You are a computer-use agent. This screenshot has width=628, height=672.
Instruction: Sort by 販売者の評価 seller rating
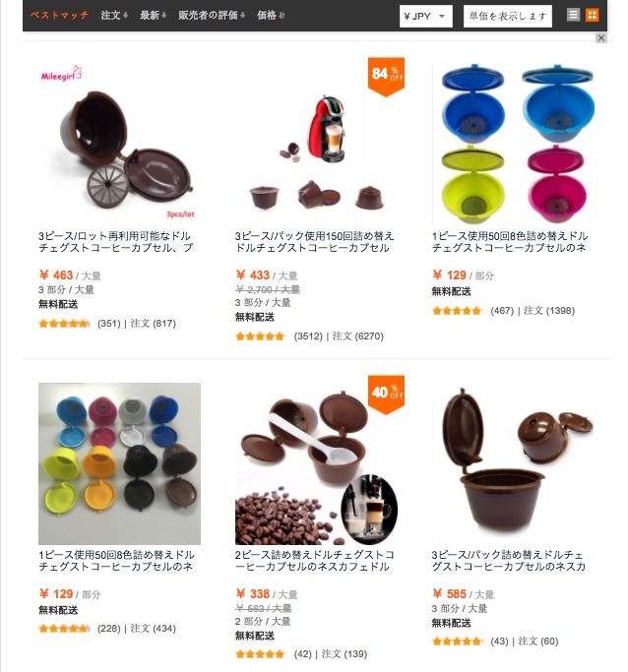point(212,16)
